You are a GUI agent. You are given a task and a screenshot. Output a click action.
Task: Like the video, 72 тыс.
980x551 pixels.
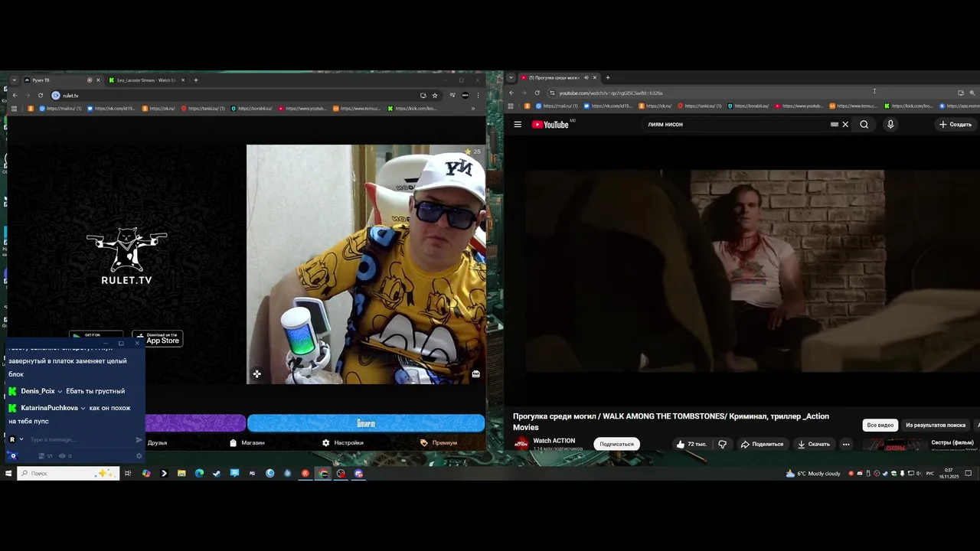coord(691,444)
